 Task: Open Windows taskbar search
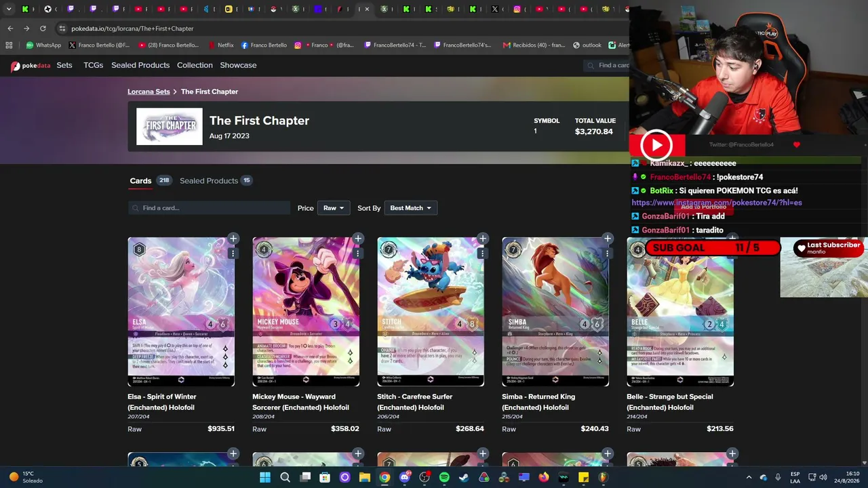coord(285,477)
